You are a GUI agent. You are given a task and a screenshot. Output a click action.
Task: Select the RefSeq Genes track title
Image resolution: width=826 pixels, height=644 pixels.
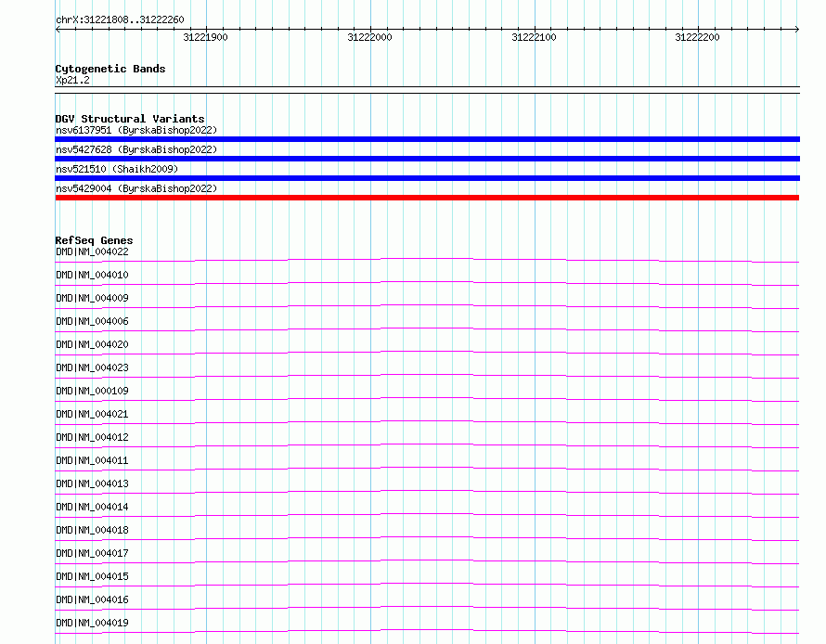click(x=95, y=240)
